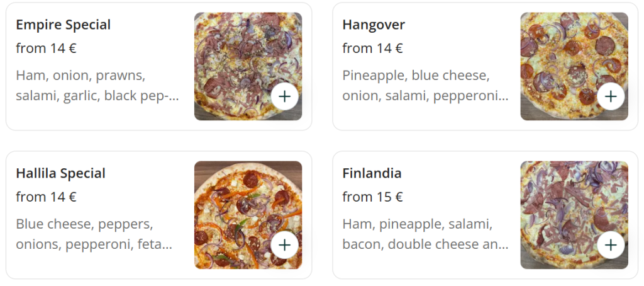Select the Finlandia title
Screen dimensions: 644x286
coord(372,173)
